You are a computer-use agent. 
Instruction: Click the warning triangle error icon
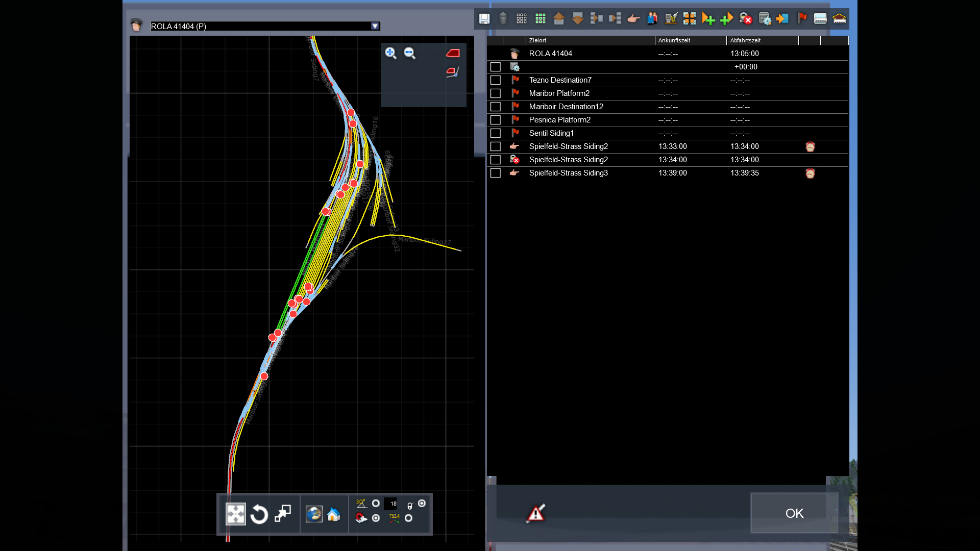tap(536, 513)
